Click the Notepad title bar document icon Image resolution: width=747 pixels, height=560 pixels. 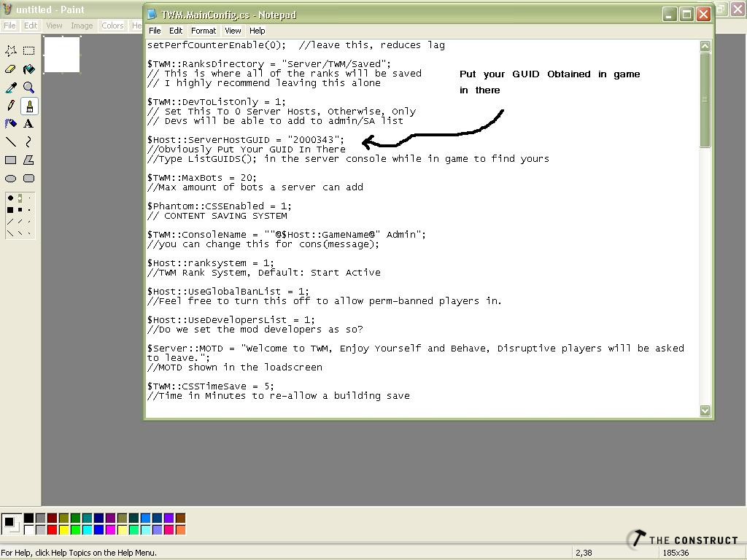pyautogui.click(x=152, y=15)
